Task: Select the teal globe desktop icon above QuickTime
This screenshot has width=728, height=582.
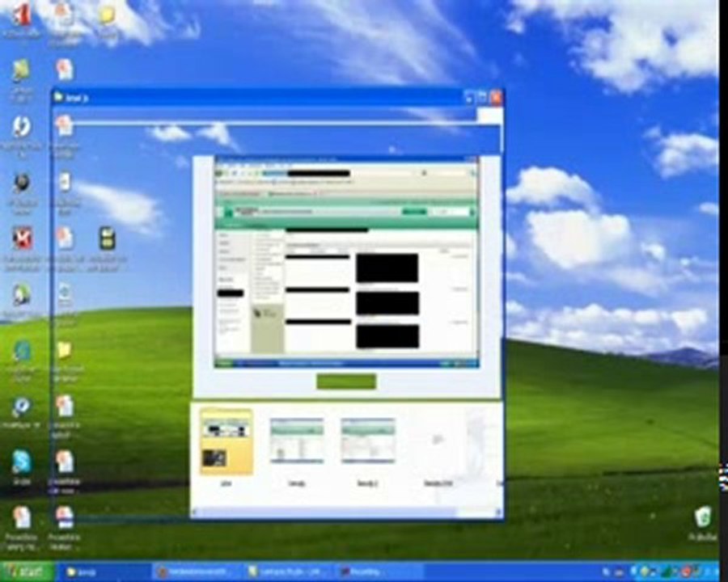Action: pos(23,351)
